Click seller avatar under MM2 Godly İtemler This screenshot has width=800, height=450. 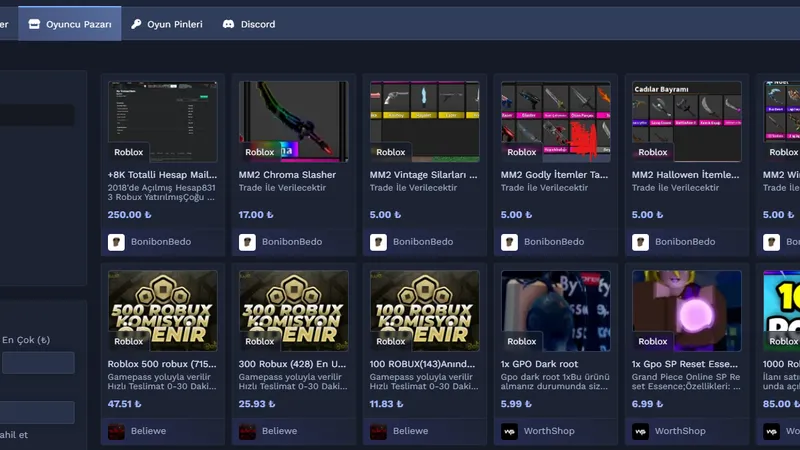point(509,242)
